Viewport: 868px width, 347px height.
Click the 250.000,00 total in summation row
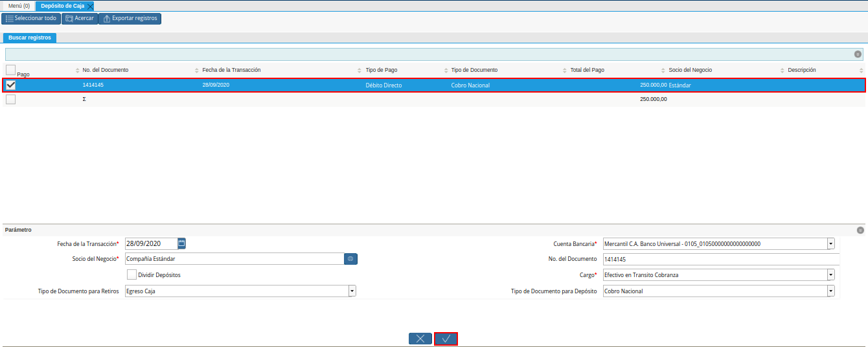653,99
